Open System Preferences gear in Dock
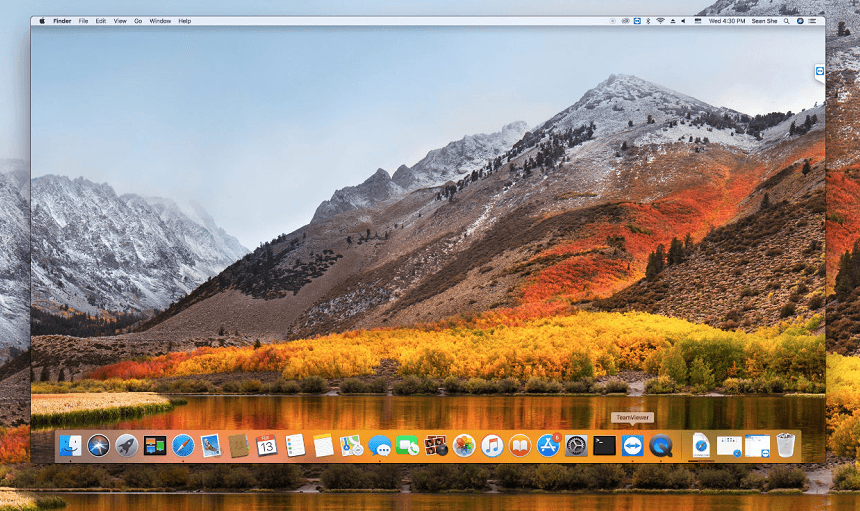 (x=576, y=446)
